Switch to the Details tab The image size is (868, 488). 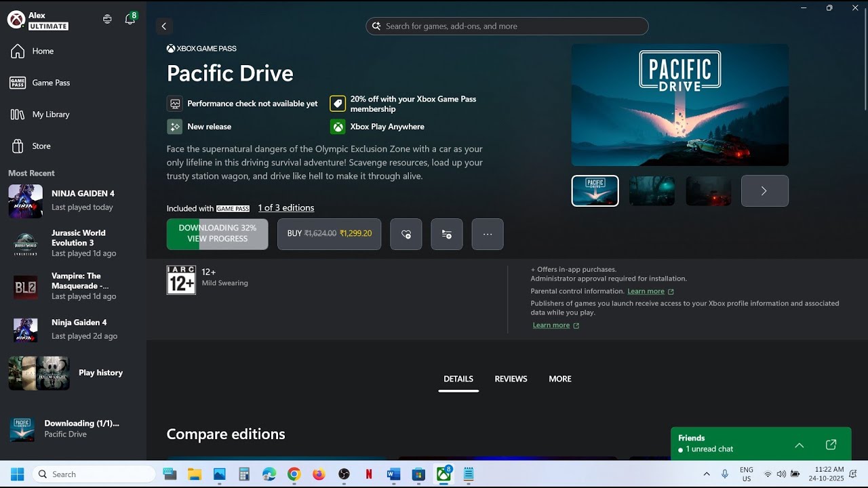pyautogui.click(x=458, y=379)
